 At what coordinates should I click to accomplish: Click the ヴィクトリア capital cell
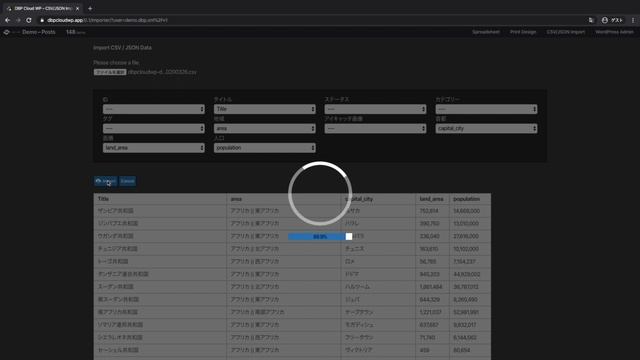pos(378,350)
